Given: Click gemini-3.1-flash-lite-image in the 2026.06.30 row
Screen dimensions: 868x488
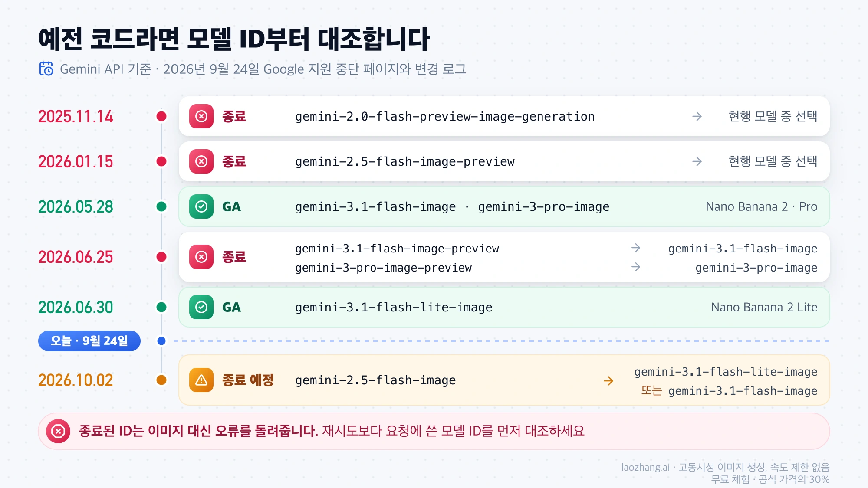Looking at the screenshot, I should [394, 308].
